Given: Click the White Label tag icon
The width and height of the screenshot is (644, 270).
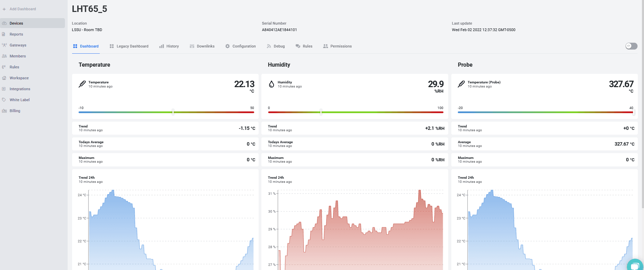Looking at the screenshot, I should tap(4, 100).
